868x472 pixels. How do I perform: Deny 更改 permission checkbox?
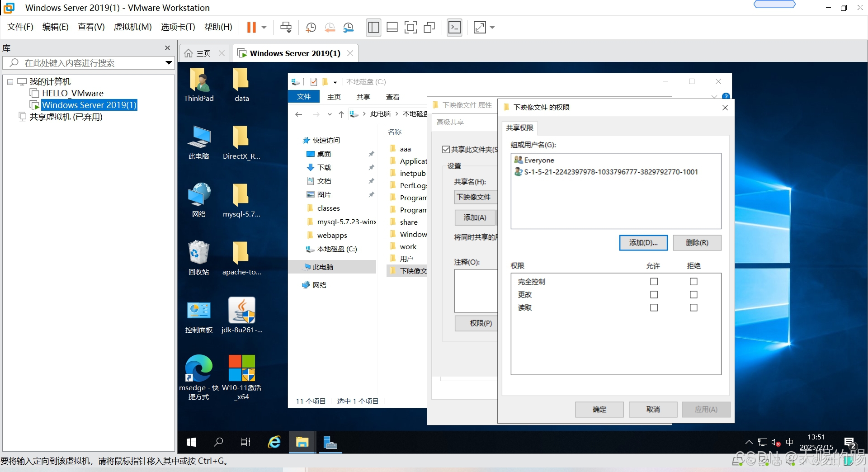tap(693, 295)
